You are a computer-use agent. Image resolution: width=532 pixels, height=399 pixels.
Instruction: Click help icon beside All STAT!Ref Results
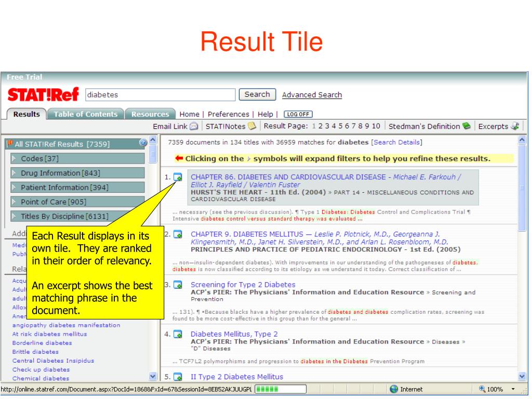tap(143, 142)
